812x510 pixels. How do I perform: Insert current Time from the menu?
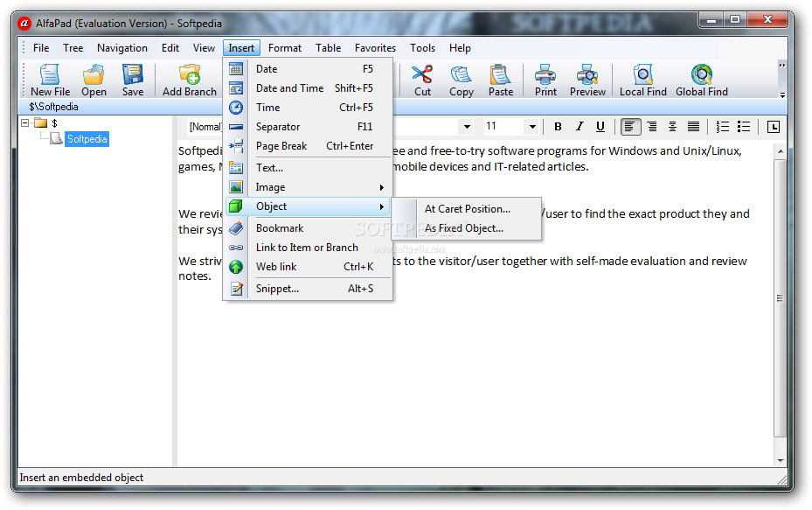[309, 108]
